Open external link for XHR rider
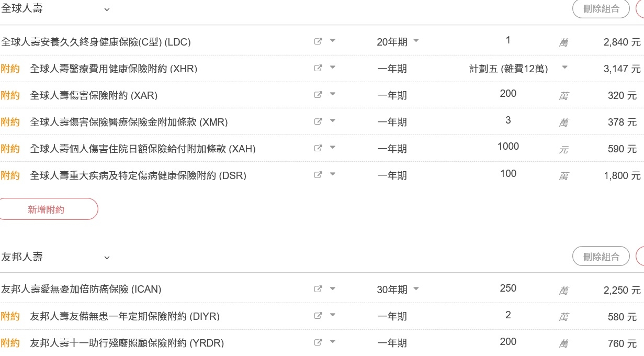 [318, 68]
